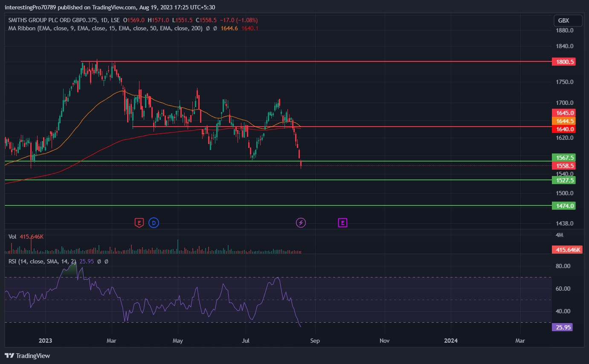Select the green horizontal line at 1474.0
This screenshot has height=364, width=589.
tap(278, 205)
